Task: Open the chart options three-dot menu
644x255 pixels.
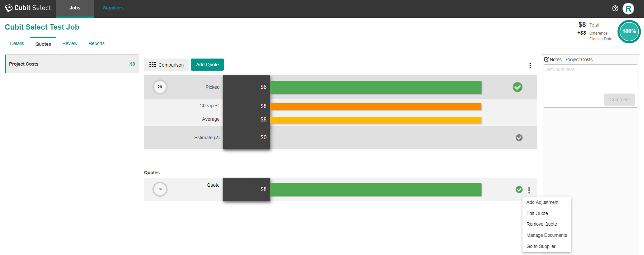Action: [530, 66]
